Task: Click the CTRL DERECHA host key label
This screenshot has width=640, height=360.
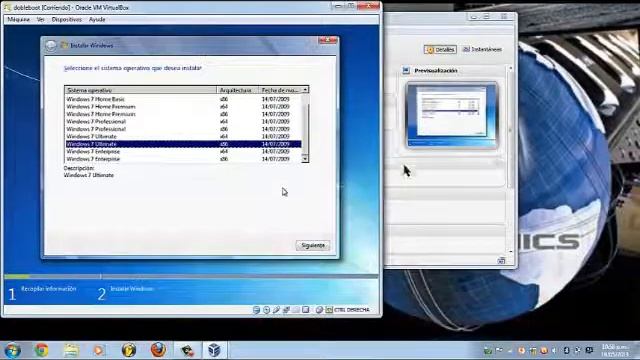Action: [352, 310]
